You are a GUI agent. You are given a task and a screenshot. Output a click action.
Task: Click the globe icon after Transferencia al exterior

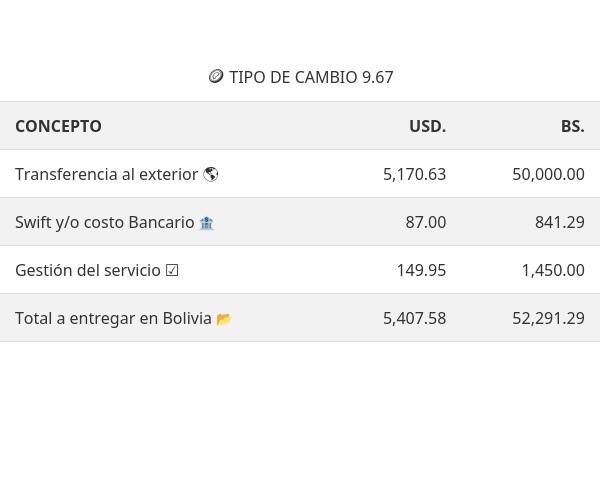point(211,174)
